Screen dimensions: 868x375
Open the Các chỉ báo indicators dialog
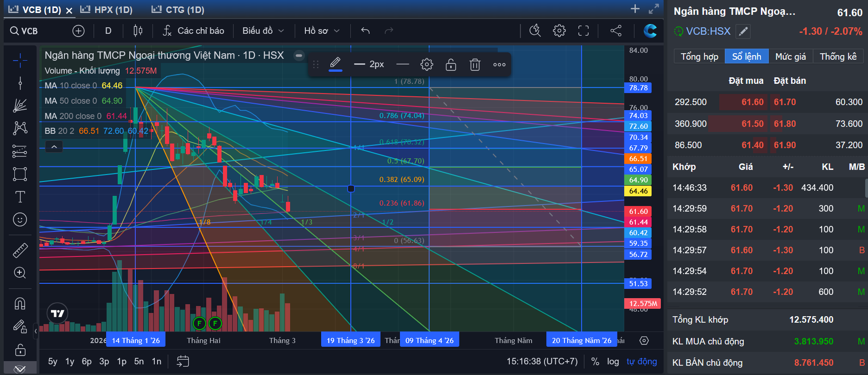tap(194, 31)
